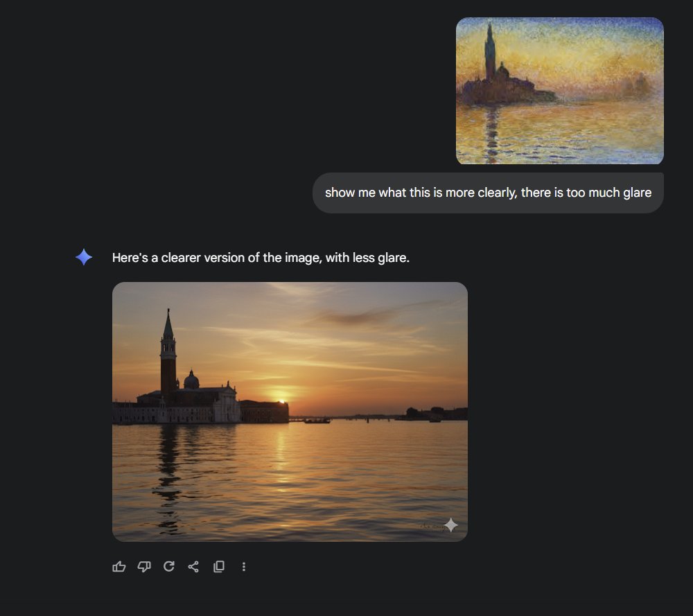Click the user prompt bubble about glare
The image size is (693, 616).
[488, 193]
